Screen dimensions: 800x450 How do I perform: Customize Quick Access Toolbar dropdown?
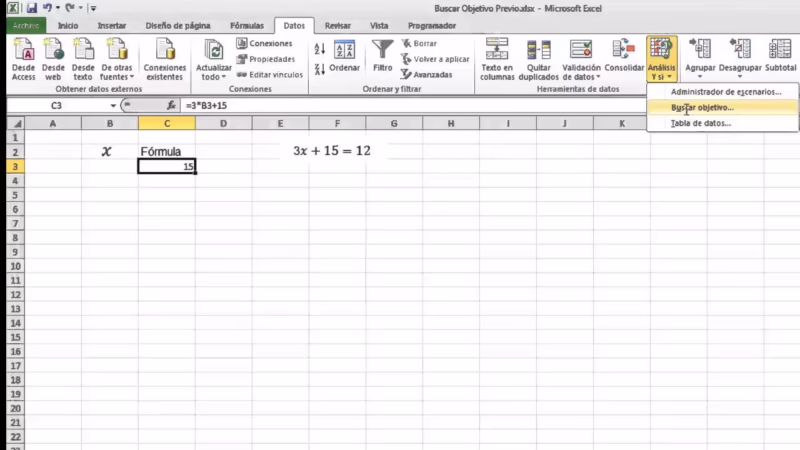(x=93, y=8)
